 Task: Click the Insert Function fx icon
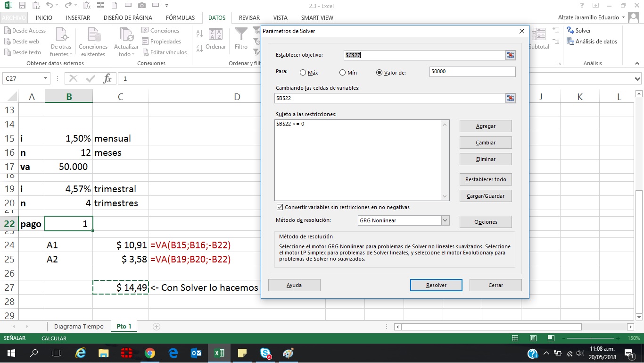[107, 79]
